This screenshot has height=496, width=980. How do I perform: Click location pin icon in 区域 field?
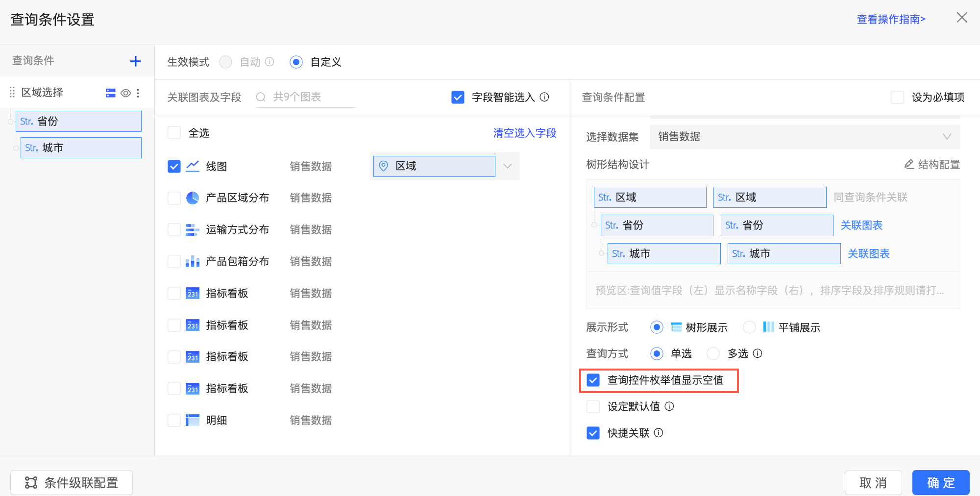click(384, 166)
